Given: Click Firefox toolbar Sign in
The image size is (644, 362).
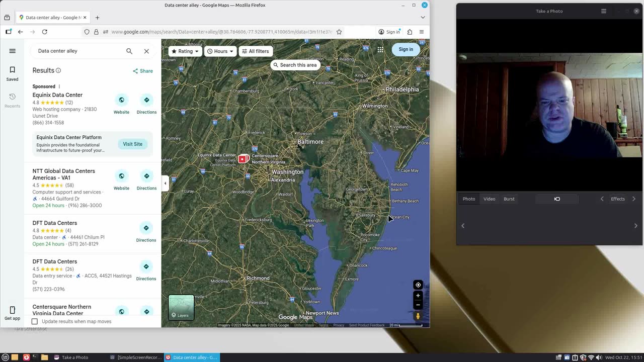Looking at the screenshot, I should [389, 32].
